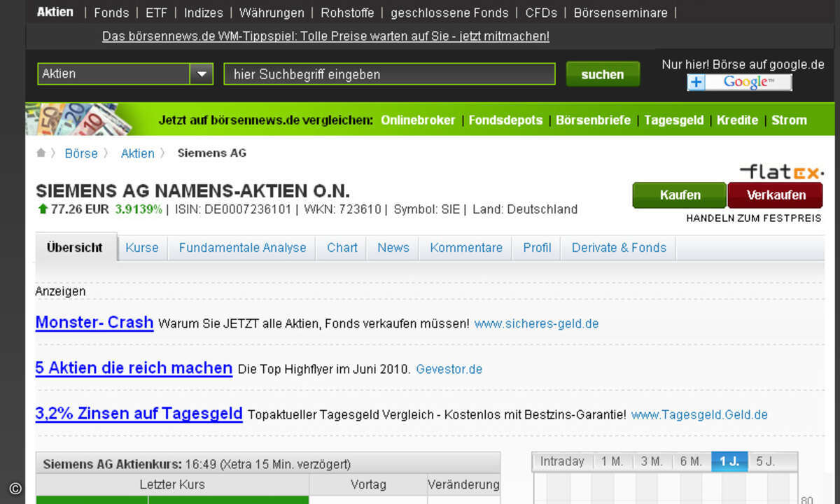Click the Kaufen buy button
Viewport: 840px width, 504px height.
[x=680, y=195]
